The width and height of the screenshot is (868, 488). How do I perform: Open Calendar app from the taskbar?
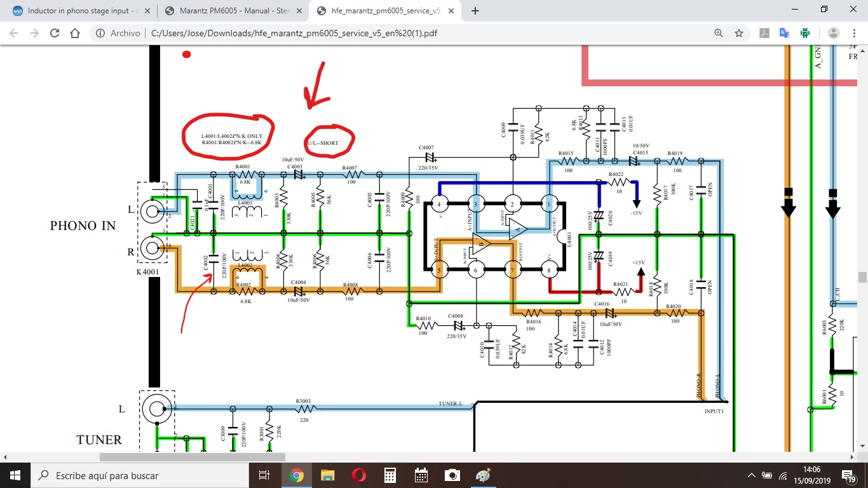pyautogui.click(x=421, y=475)
